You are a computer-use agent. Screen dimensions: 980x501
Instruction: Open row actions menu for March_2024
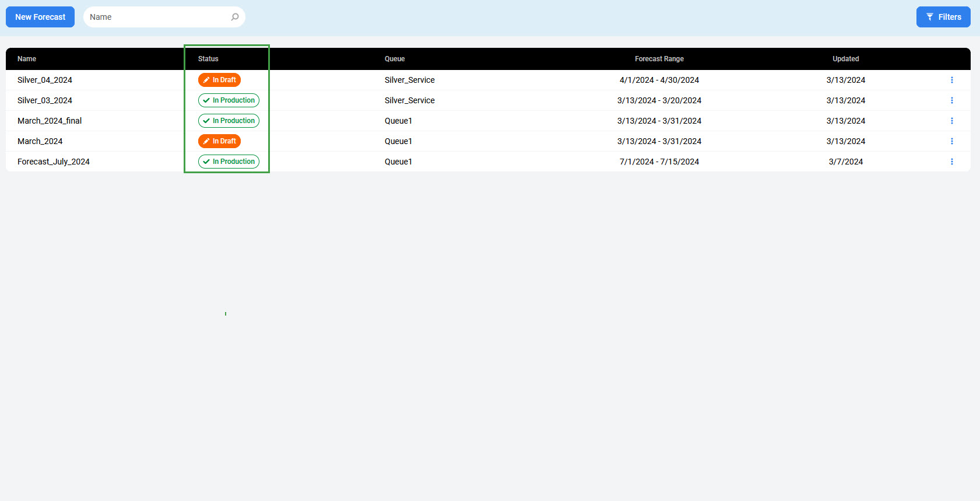[x=951, y=141]
